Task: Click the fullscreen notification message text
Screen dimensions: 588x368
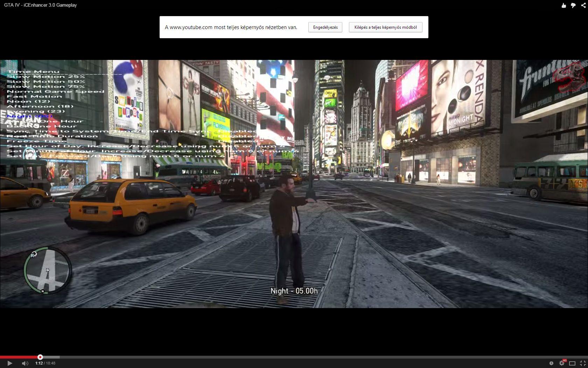Action: coord(231,27)
